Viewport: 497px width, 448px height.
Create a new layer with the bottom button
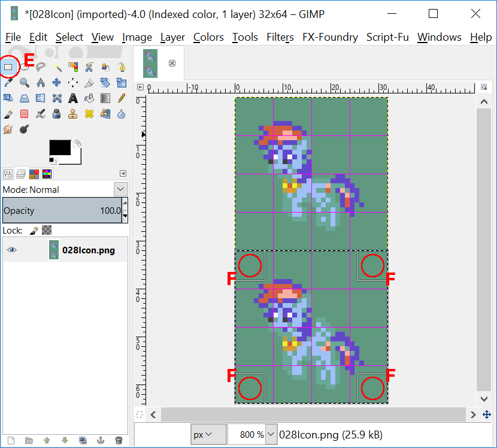[12, 440]
